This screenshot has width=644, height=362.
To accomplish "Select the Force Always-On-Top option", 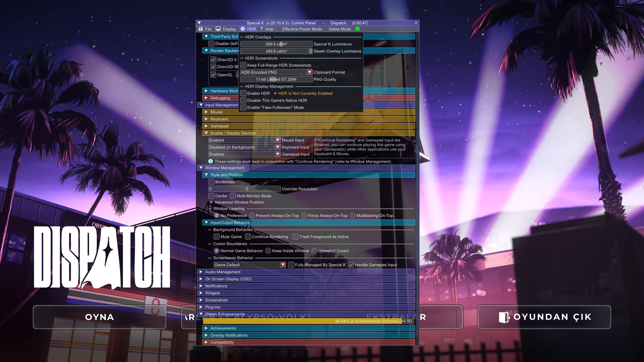I will (x=304, y=215).
